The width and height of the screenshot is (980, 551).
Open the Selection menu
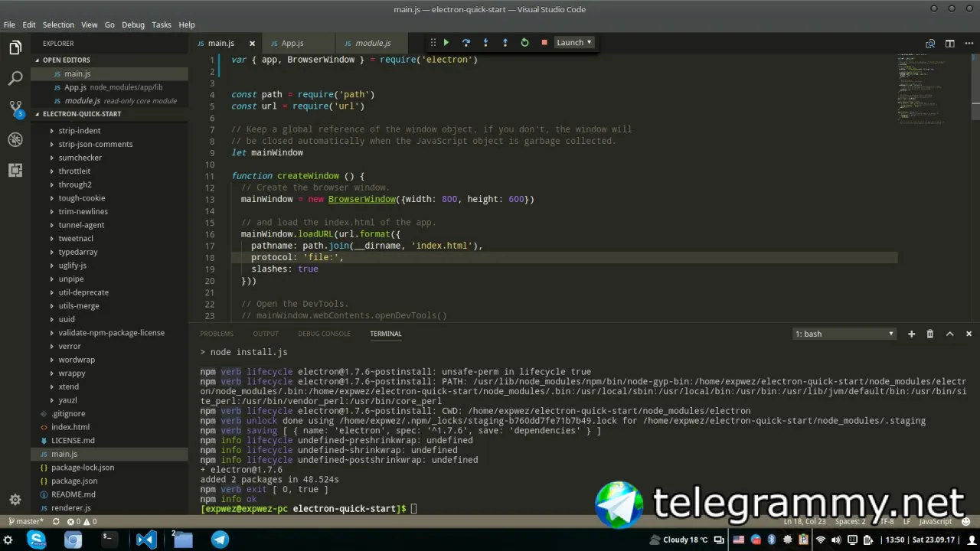(58, 24)
